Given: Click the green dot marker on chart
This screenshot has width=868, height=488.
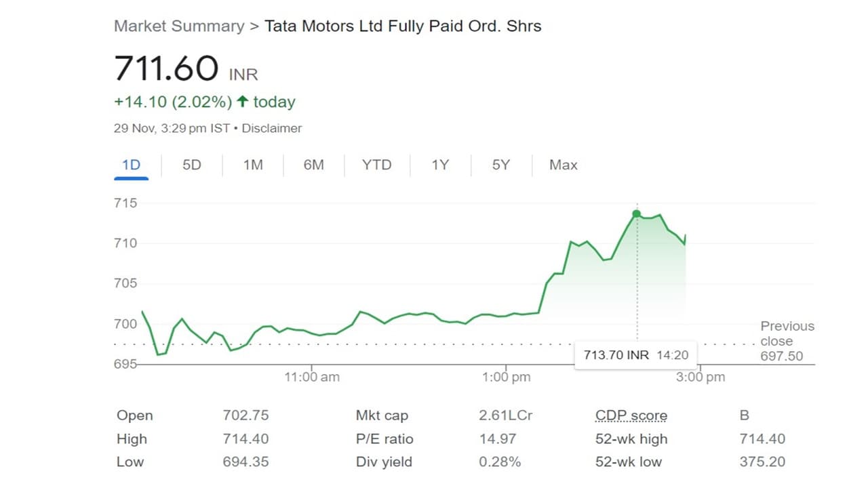Looking at the screenshot, I should click(x=637, y=214).
